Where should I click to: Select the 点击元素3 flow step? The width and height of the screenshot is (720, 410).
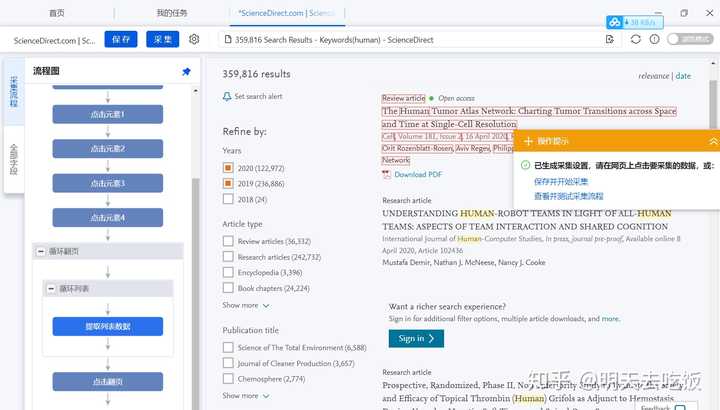coord(107,183)
